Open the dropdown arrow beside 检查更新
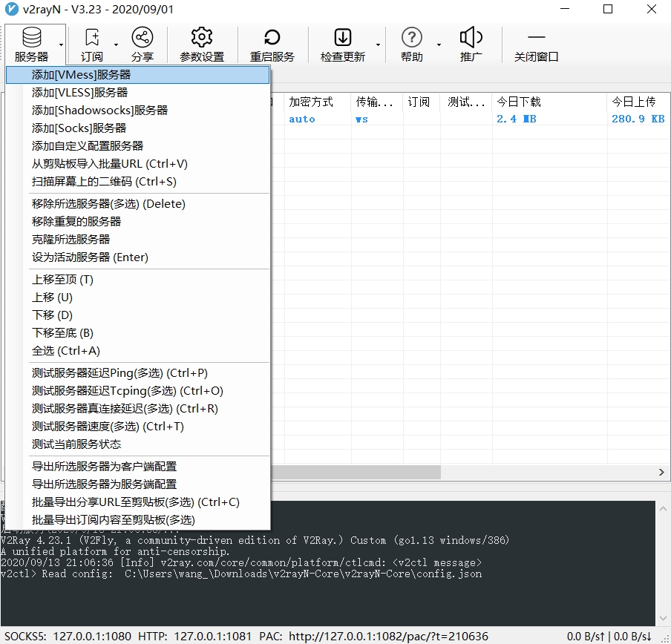This screenshot has height=644, width=671. pos(376,46)
